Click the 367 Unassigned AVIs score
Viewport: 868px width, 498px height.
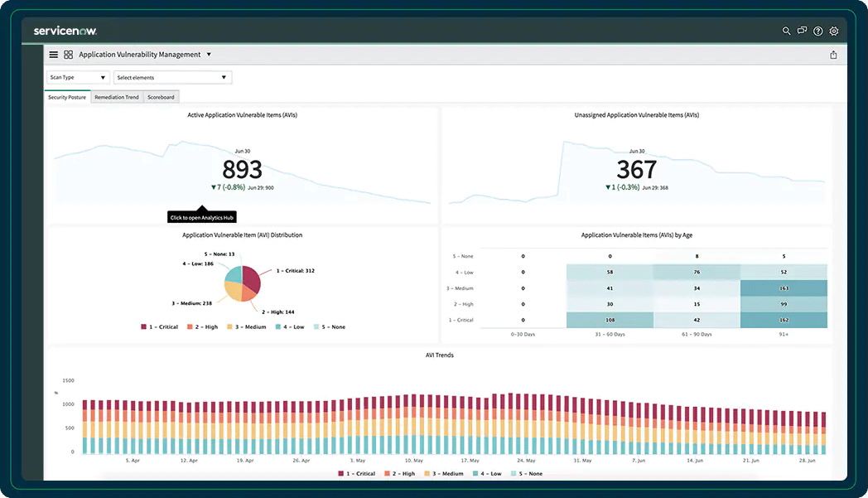636,170
